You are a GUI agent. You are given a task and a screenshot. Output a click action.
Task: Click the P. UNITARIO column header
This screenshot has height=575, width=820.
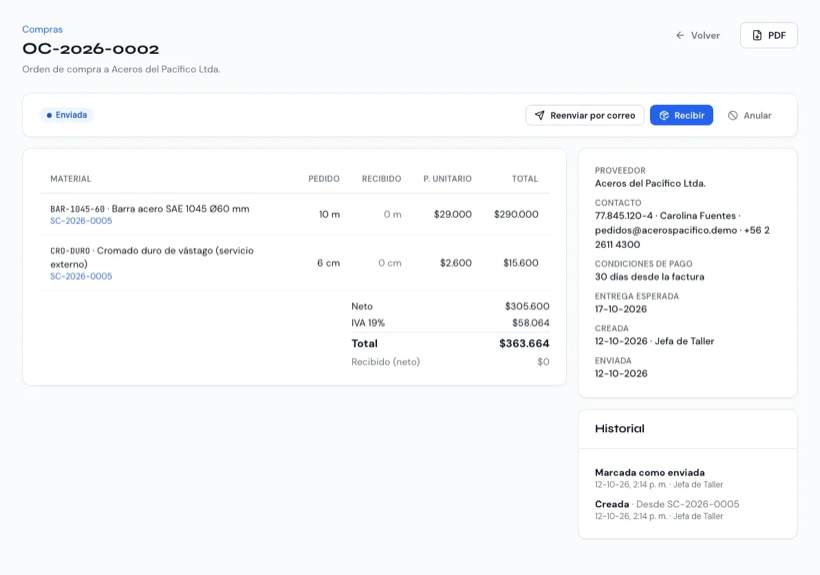(447, 179)
